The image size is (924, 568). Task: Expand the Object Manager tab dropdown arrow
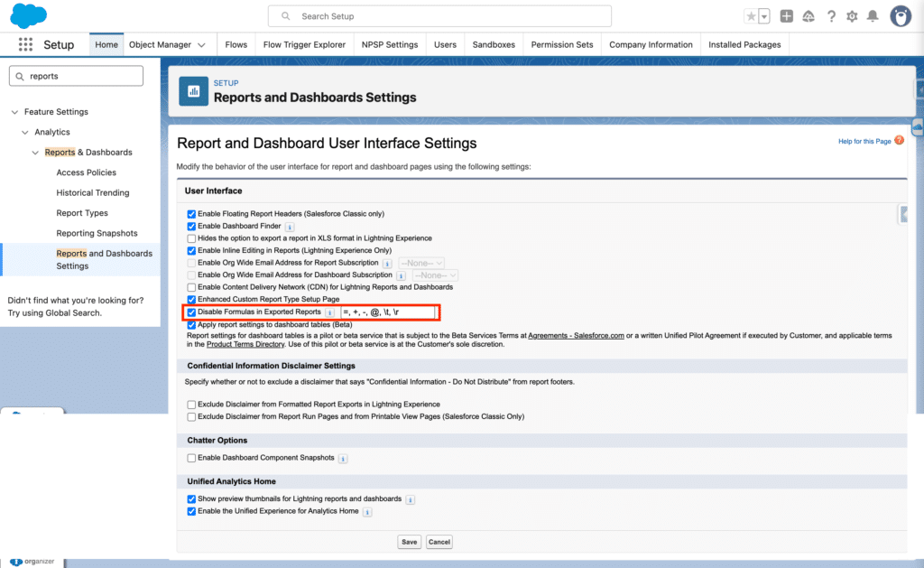click(201, 45)
